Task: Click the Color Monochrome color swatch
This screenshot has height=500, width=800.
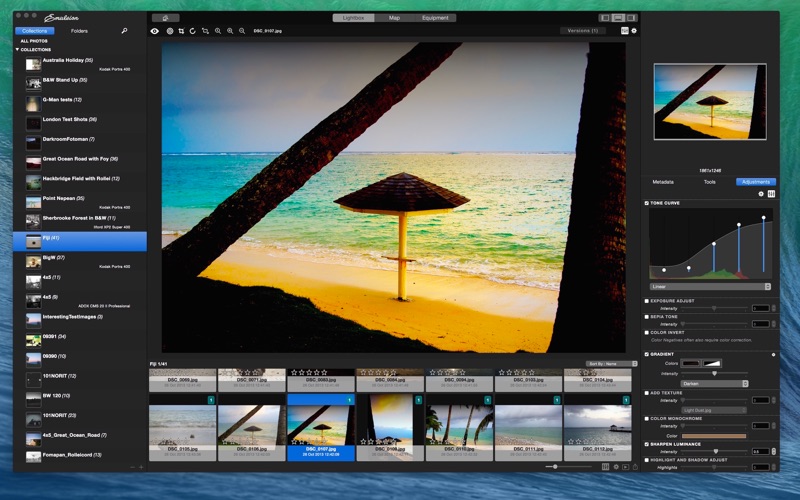Action: [x=714, y=436]
